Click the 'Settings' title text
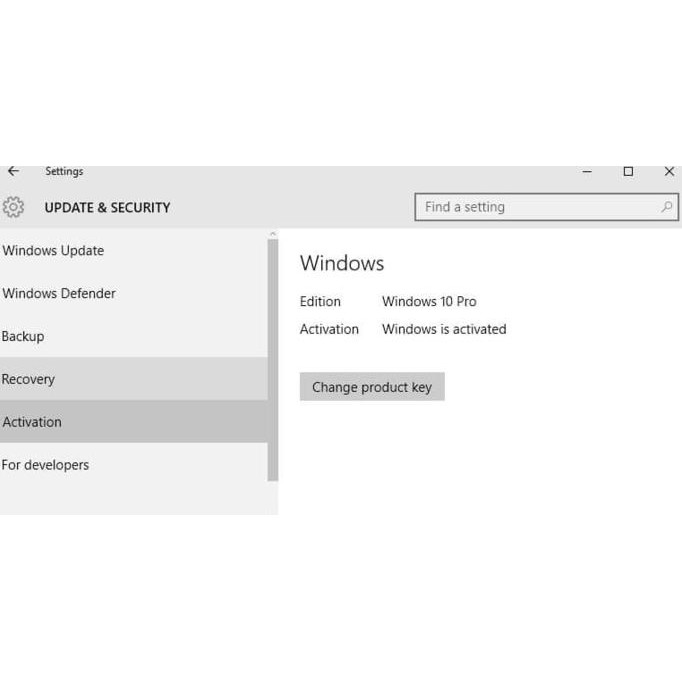The height and width of the screenshot is (682, 682). pos(64,171)
